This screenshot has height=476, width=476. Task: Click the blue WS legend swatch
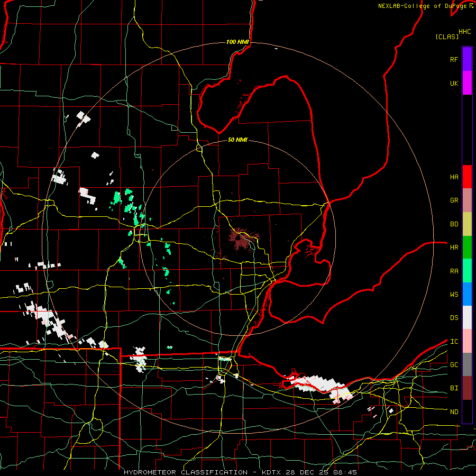(x=467, y=294)
